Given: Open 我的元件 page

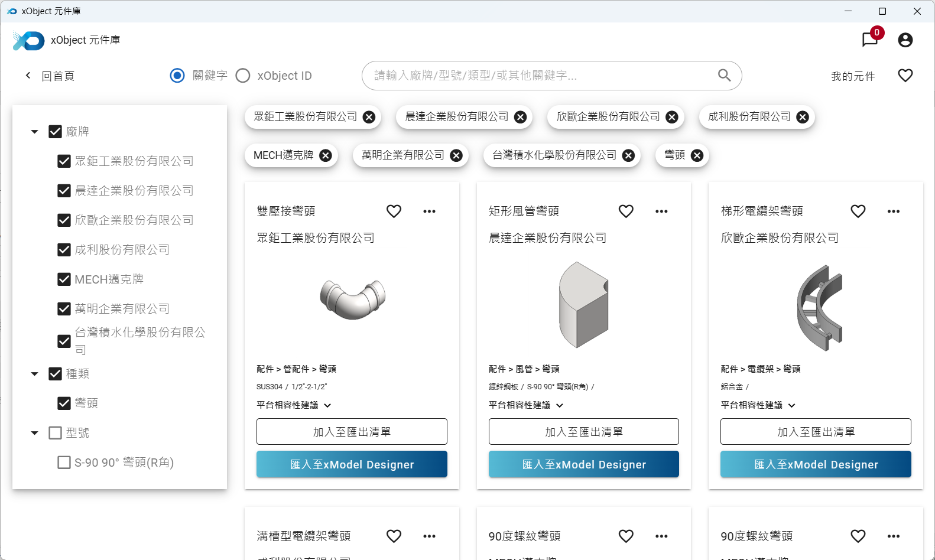Looking at the screenshot, I should coord(852,76).
